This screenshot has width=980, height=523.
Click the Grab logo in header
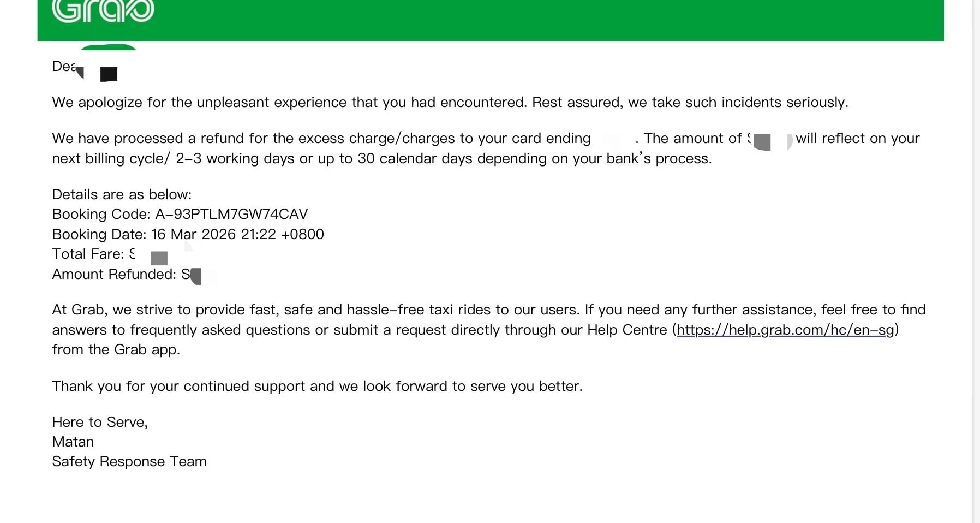[x=103, y=11]
